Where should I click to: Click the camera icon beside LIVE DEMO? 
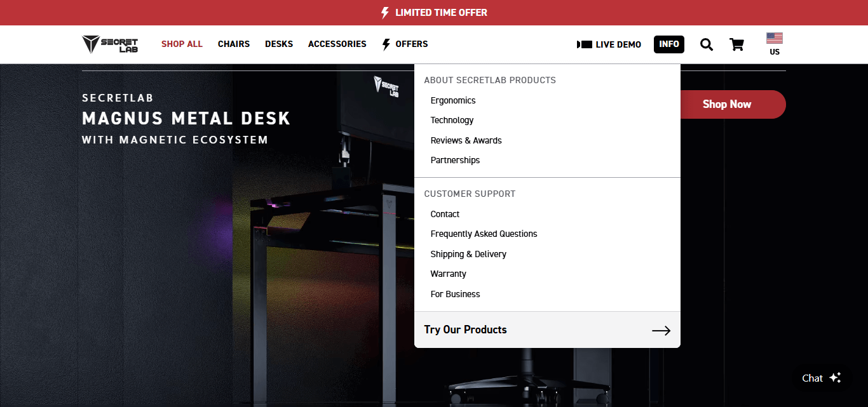(585, 44)
